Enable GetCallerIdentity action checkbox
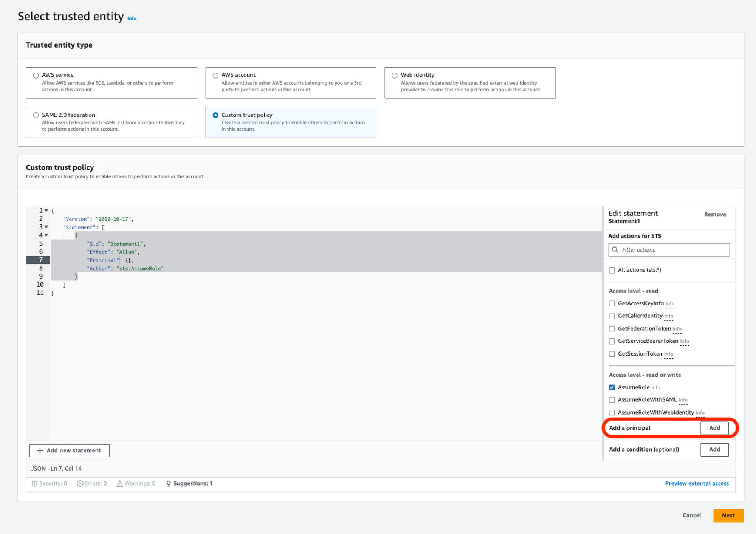 tap(612, 316)
